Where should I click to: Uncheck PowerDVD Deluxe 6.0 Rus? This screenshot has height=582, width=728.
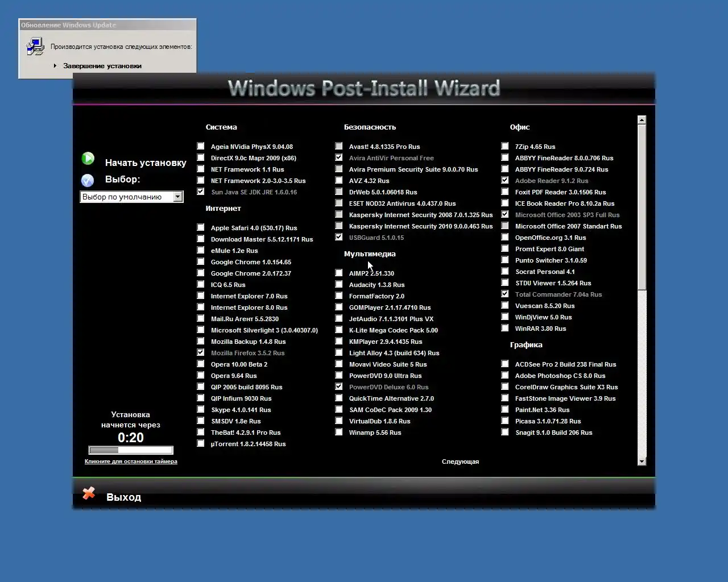pyautogui.click(x=339, y=386)
